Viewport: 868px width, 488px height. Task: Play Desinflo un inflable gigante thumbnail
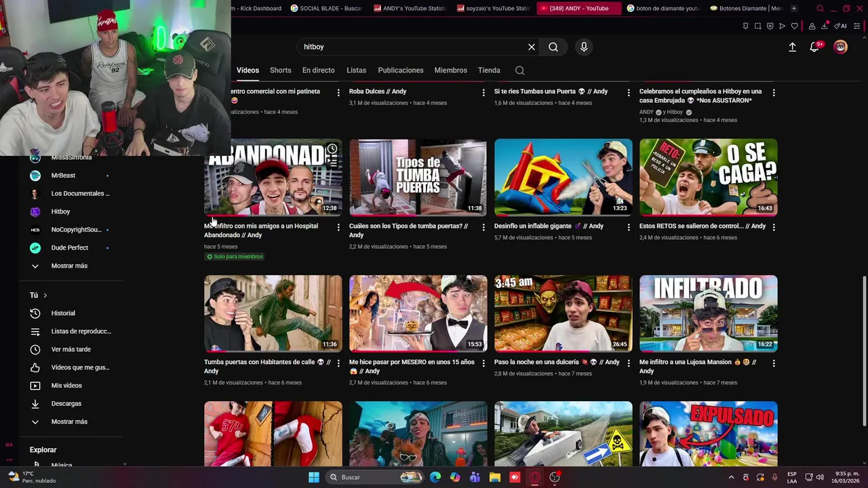click(564, 178)
